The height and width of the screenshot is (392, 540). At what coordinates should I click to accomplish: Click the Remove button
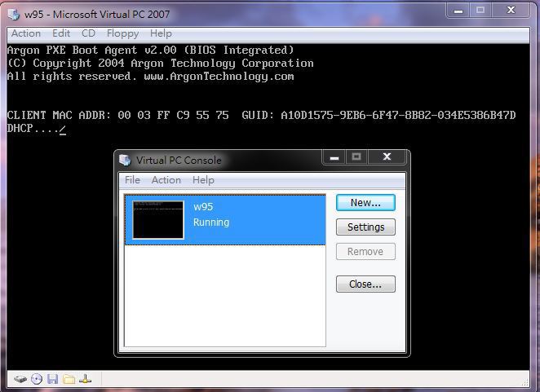365,252
